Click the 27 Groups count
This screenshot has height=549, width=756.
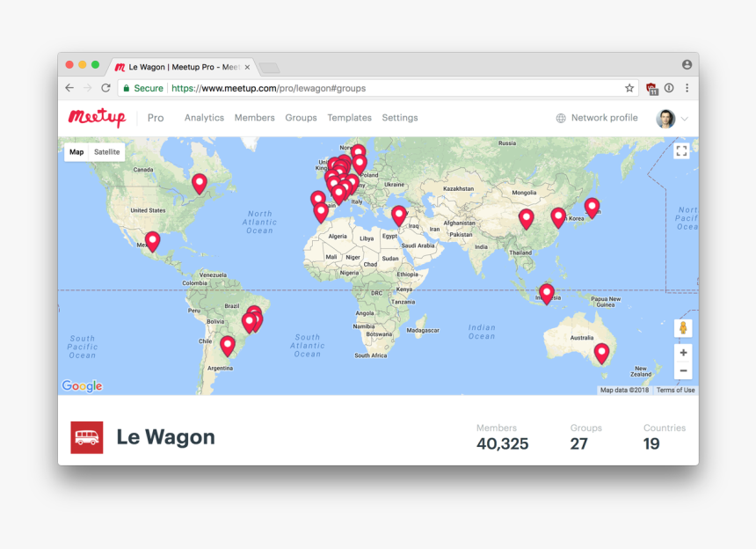[578, 443]
